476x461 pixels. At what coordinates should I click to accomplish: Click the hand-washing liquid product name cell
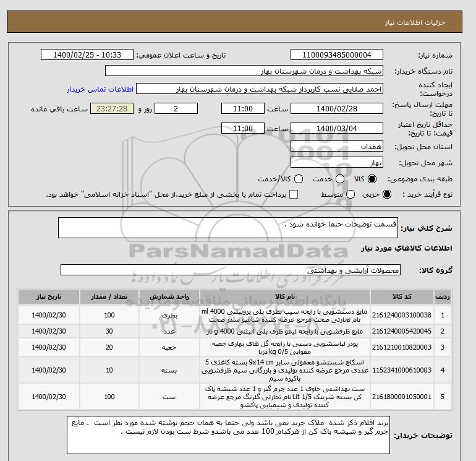(285, 315)
